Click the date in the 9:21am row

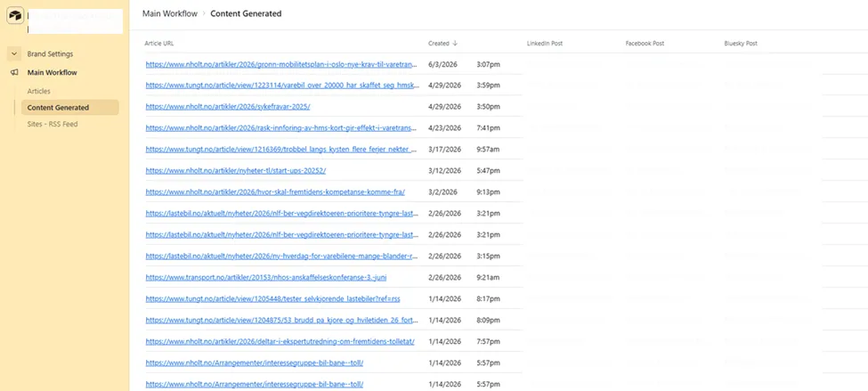[x=444, y=278]
